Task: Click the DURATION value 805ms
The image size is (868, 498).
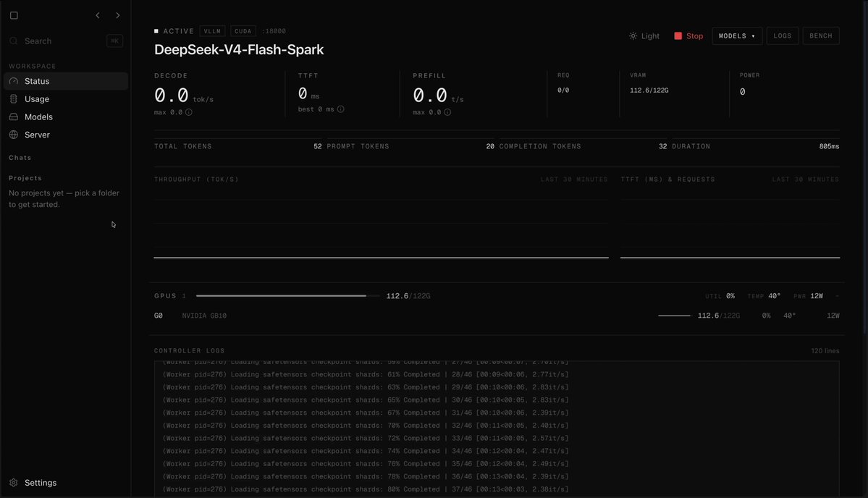Action: pyautogui.click(x=829, y=147)
